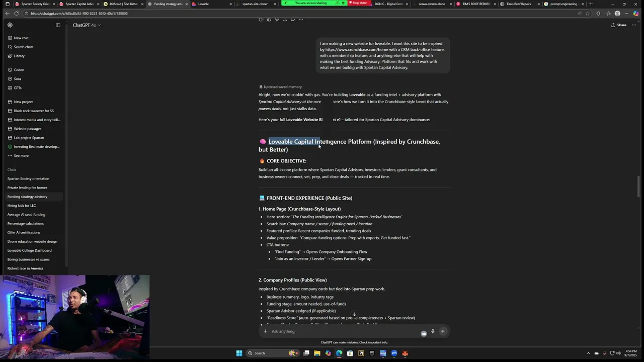Click the scroll-to-bottom arrow above composer
The width and height of the screenshot is (644, 362).
point(354,315)
